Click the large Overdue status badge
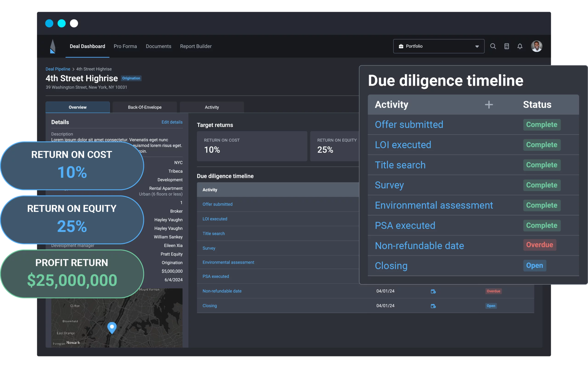 540,245
